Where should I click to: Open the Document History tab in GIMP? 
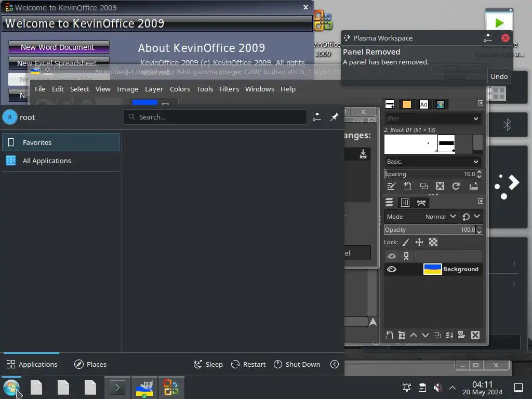(441, 104)
